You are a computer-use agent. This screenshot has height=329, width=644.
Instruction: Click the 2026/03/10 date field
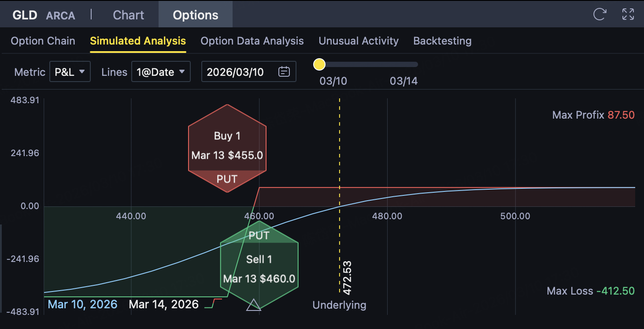click(x=235, y=72)
